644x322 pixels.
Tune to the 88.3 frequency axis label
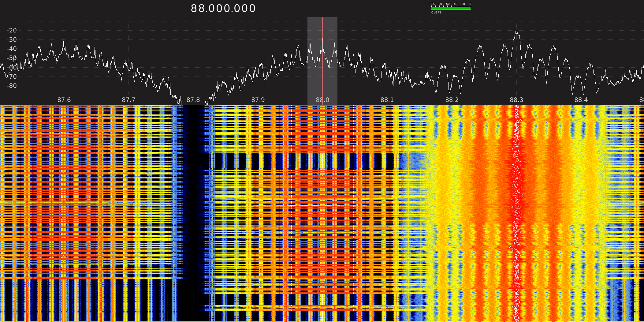tap(516, 100)
